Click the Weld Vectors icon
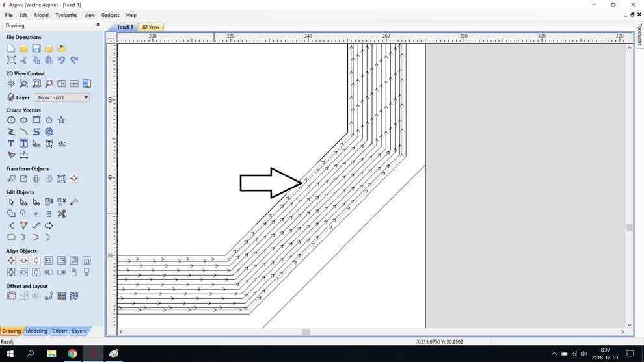The width and height of the screenshot is (644, 362). point(11,214)
